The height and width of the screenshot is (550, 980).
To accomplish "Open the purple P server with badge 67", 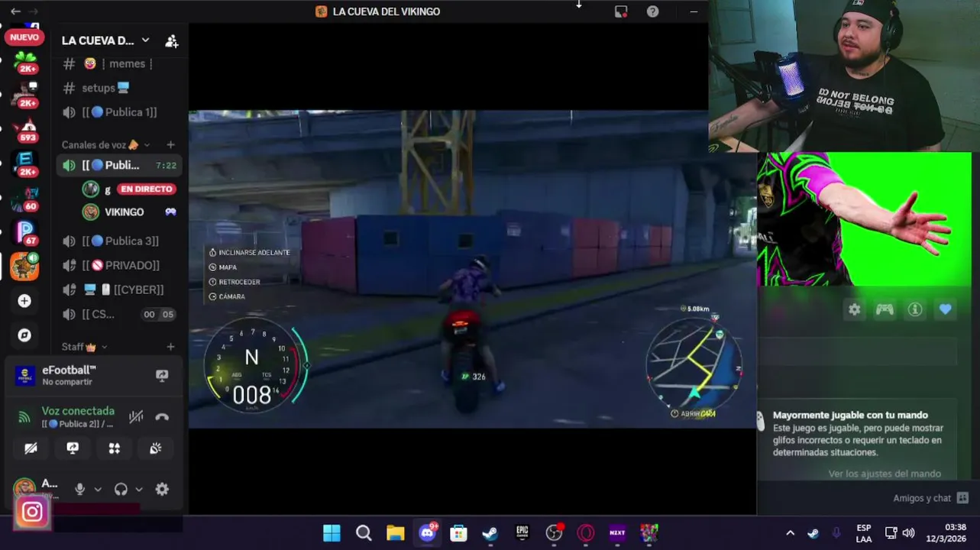I will tap(25, 232).
